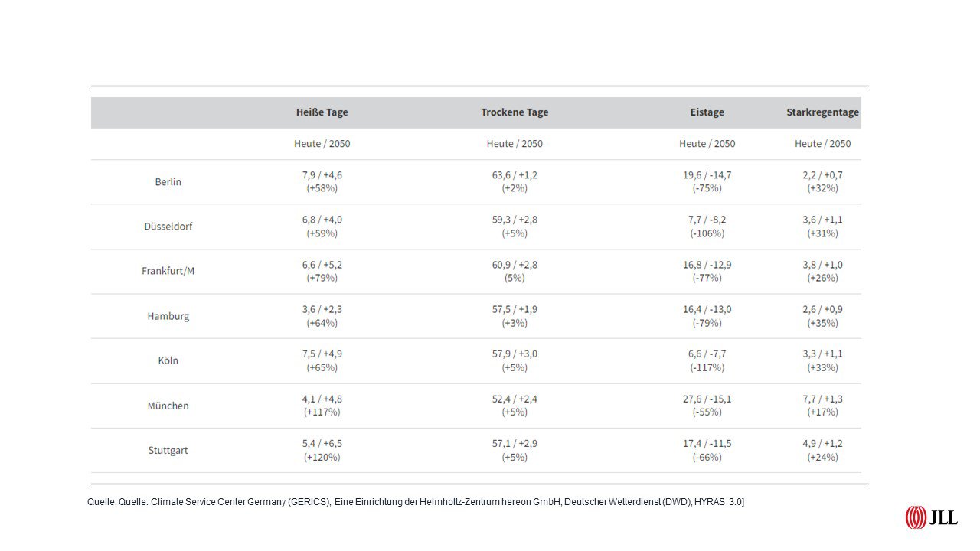Click Düsseldorf ice days value 7,7 / -8,2
Image resolution: width=980 pixels, height=551 pixels.
coord(707,220)
